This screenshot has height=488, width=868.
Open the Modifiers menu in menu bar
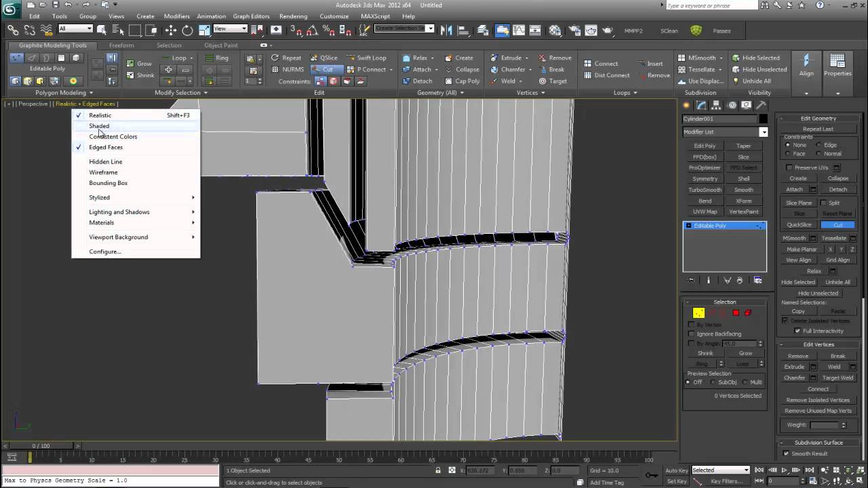177,16
